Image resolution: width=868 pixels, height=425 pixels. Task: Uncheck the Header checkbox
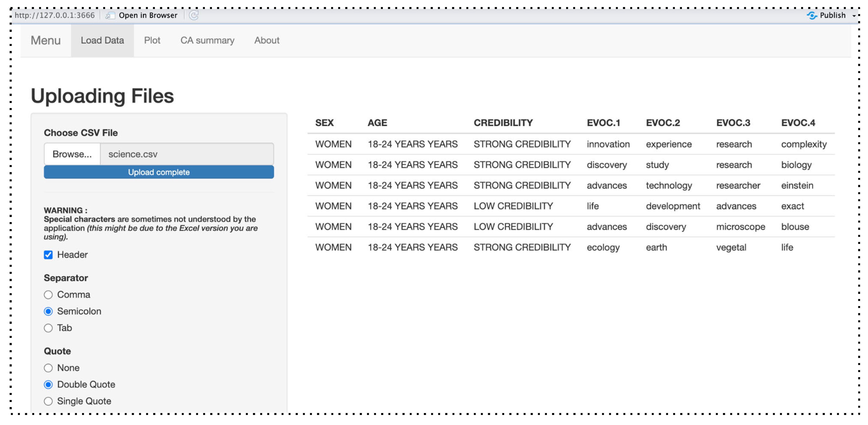tap(48, 255)
